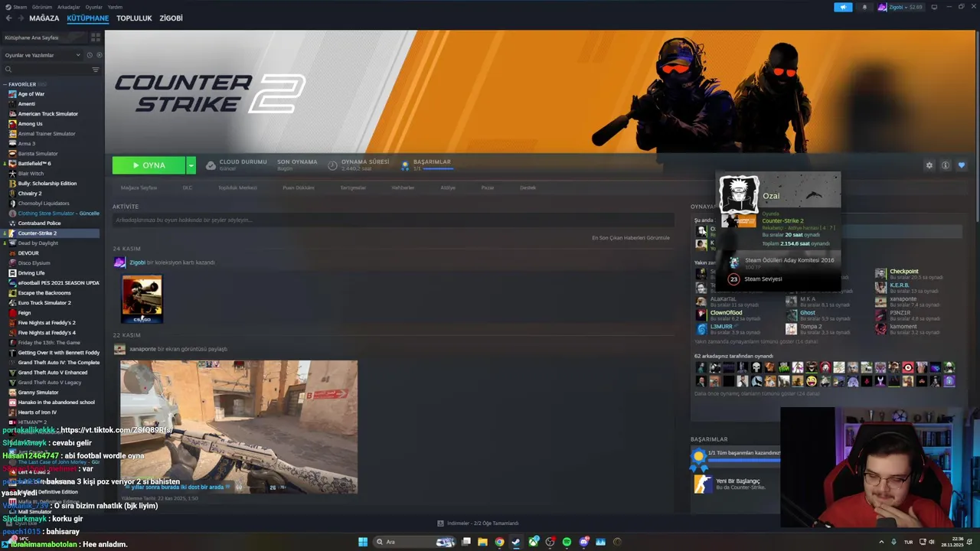Open the dropdown arrow beside OYNA
Viewport: 980px width, 551px height.
click(191, 165)
